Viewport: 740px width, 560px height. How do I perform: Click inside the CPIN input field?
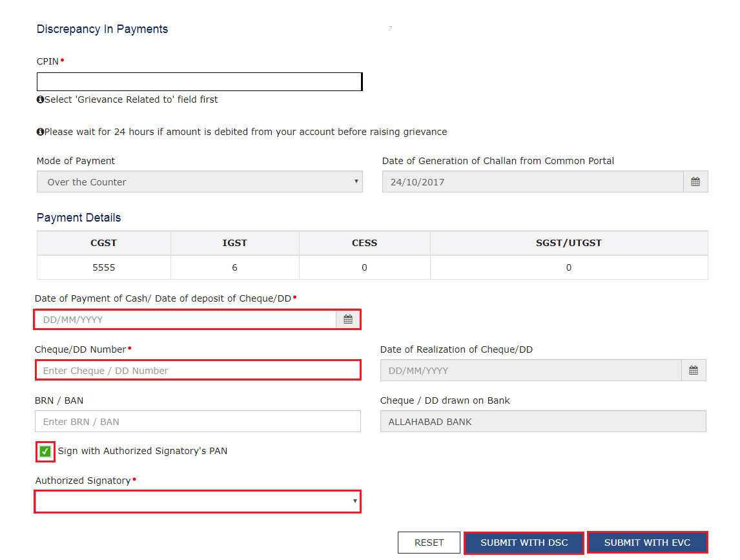(198, 81)
